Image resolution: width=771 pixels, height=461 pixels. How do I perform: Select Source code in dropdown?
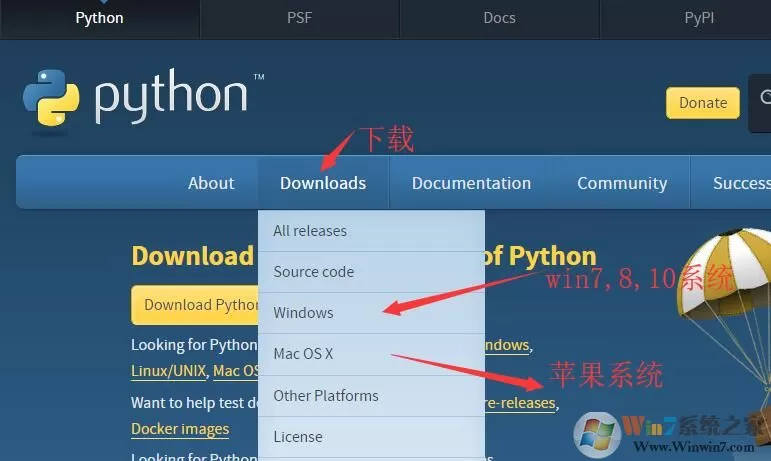coord(371,272)
